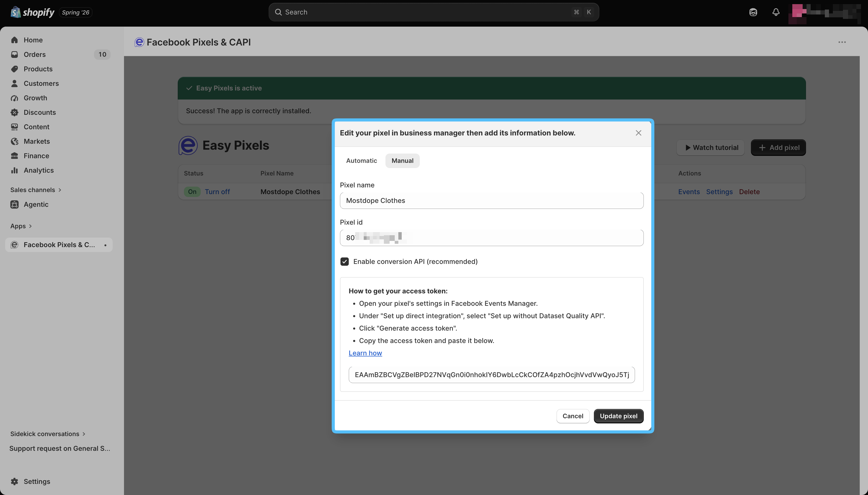Screen dimensions: 868x495
Task: Click Watch tutorial button
Action: point(710,148)
